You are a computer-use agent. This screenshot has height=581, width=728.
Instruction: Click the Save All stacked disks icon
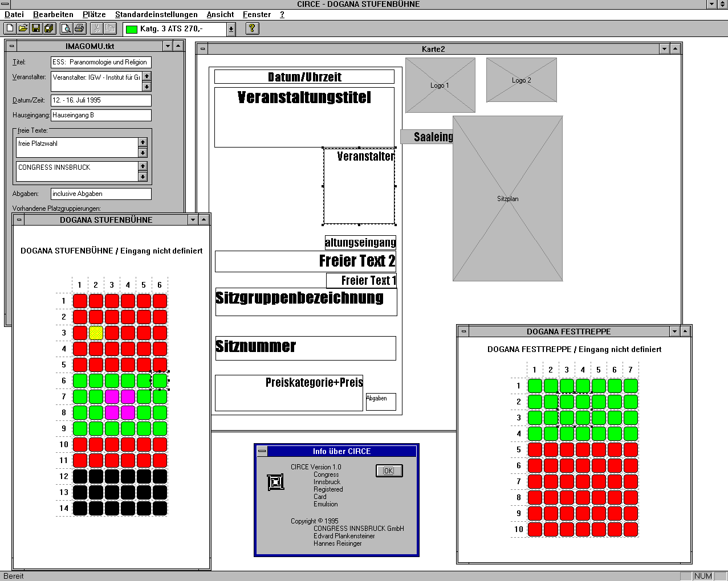click(x=49, y=28)
